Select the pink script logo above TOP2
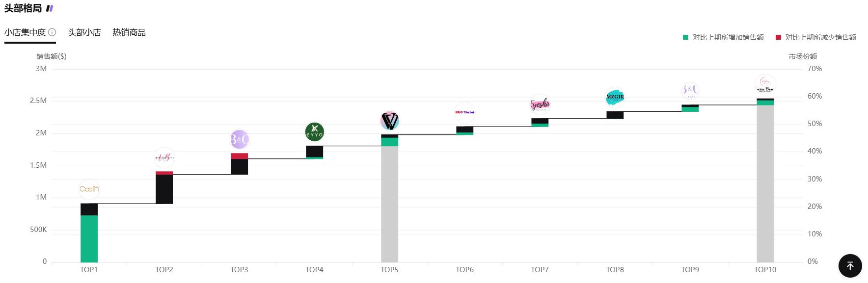The image size is (868, 283). point(164,157)
